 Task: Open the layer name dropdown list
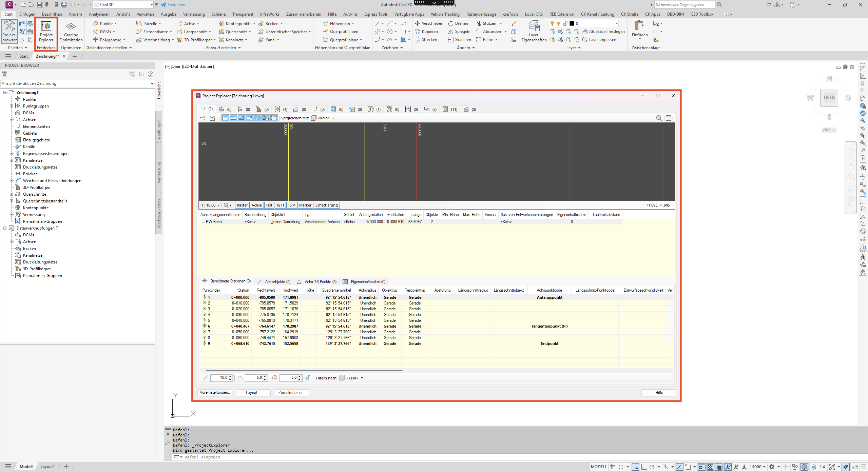point(617,23)
